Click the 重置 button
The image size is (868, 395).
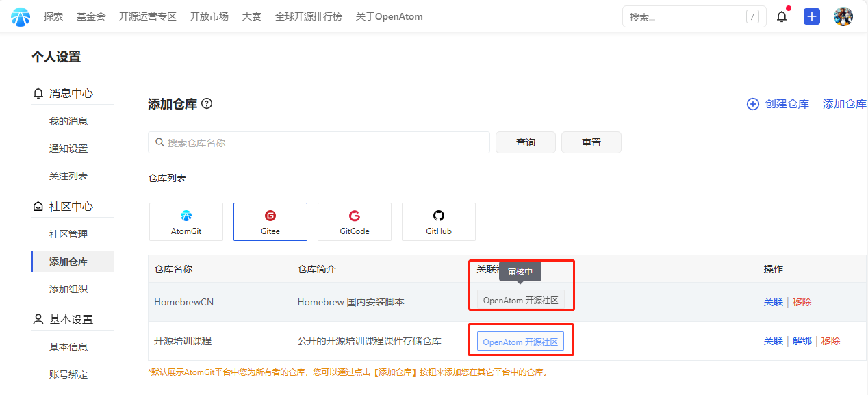coord(591,142)
